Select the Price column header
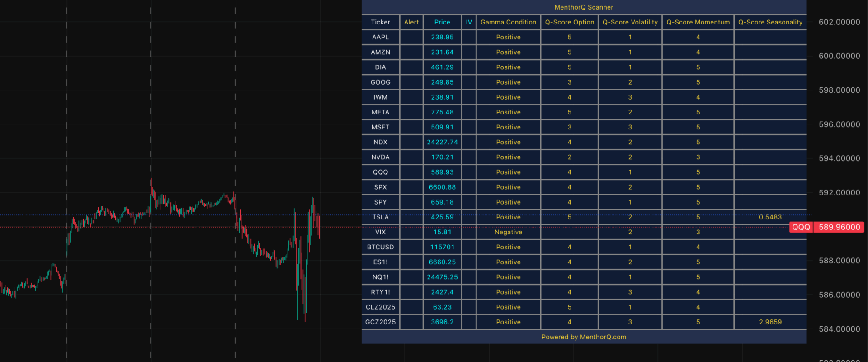Screen dimensions: 868x362 (x=442, y=22)
